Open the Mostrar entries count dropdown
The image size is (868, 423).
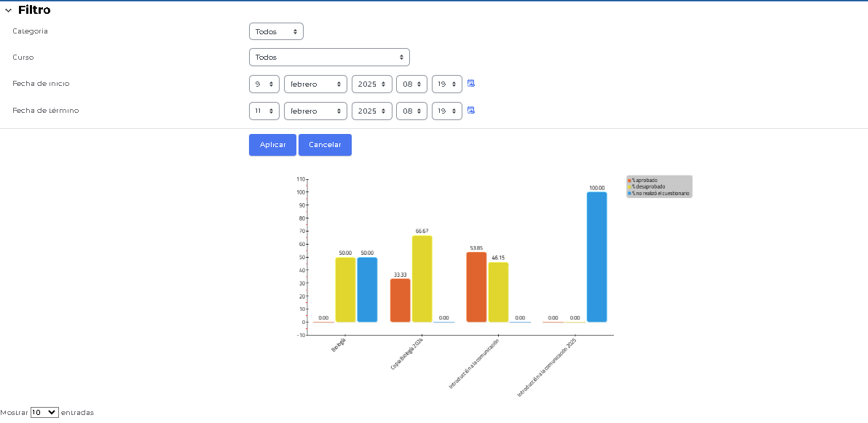[x=44, y=412]
